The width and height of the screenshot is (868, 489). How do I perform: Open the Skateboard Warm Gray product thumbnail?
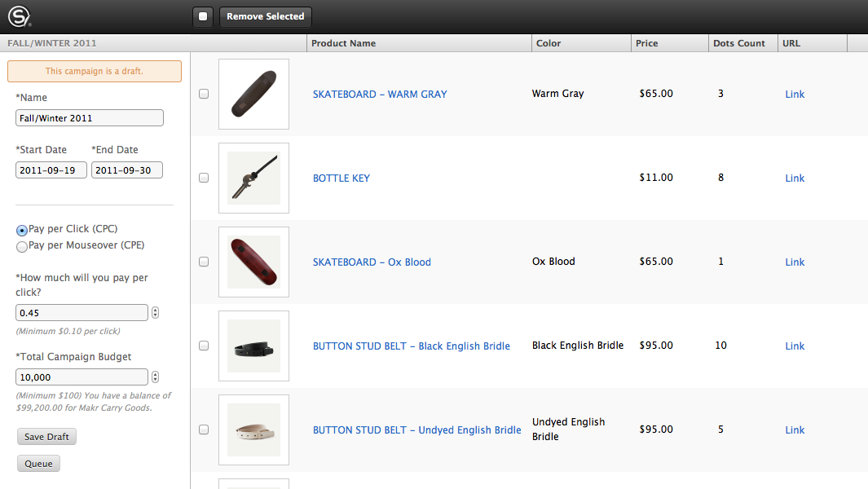pos(253,95)
